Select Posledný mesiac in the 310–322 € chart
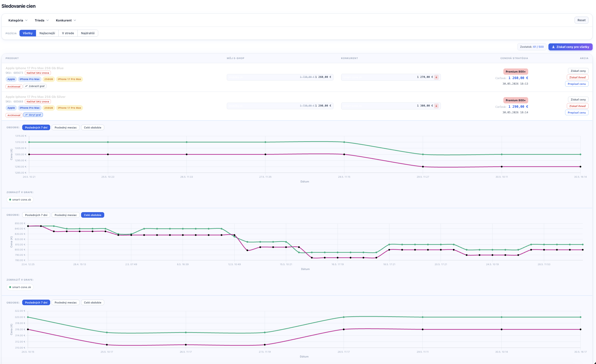Viewport: 596px width, 364px height. 66,303
